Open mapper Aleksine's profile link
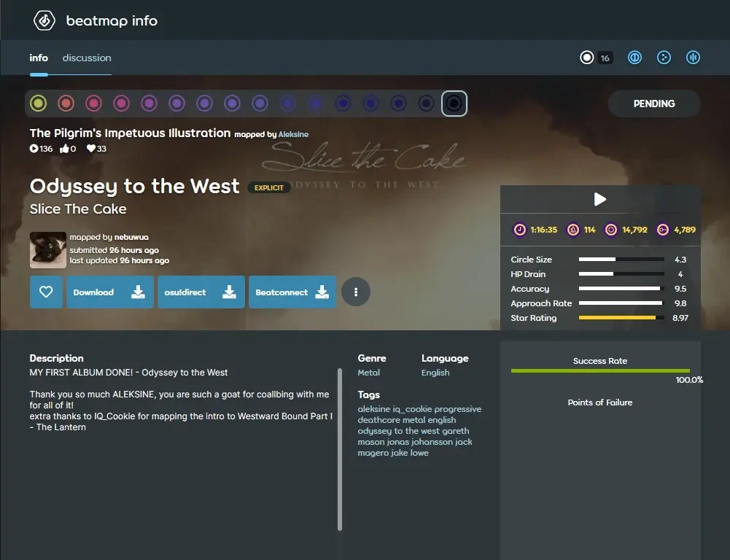 pyautogui.click(x=293, y=134)
